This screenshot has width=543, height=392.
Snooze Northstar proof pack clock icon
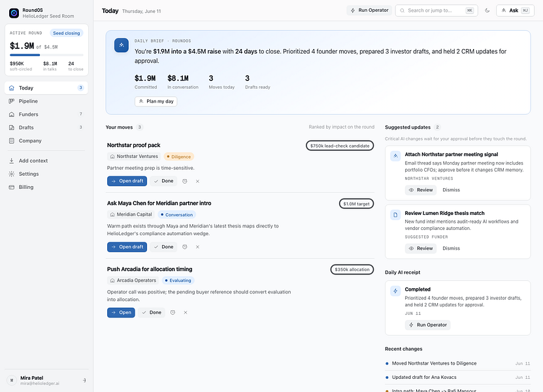[185, 181]
